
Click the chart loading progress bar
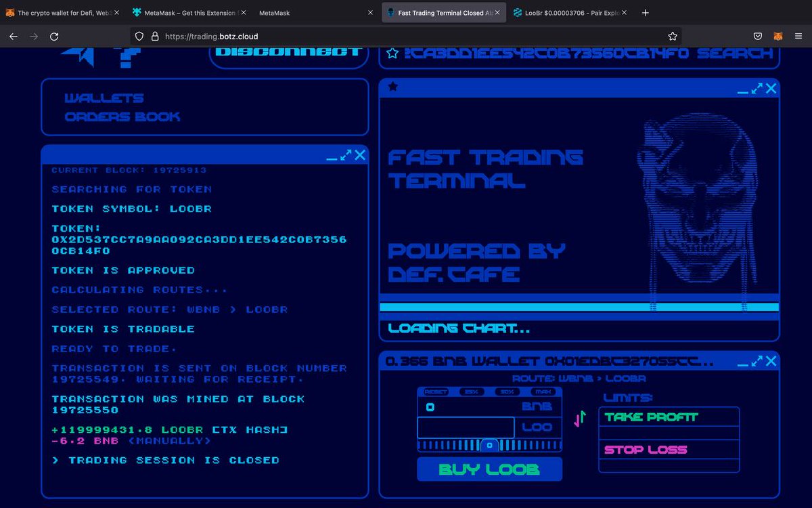[x=579, y=307]
